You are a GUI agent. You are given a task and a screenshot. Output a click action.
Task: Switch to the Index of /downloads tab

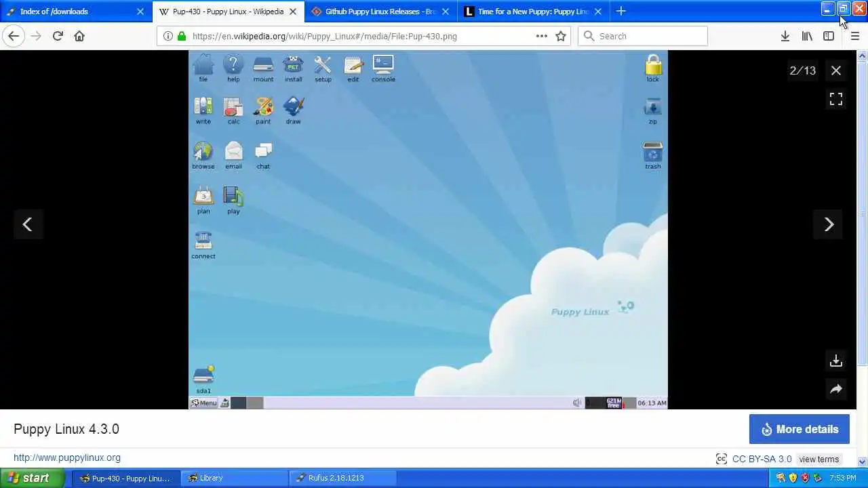click(x=75, y=12)
